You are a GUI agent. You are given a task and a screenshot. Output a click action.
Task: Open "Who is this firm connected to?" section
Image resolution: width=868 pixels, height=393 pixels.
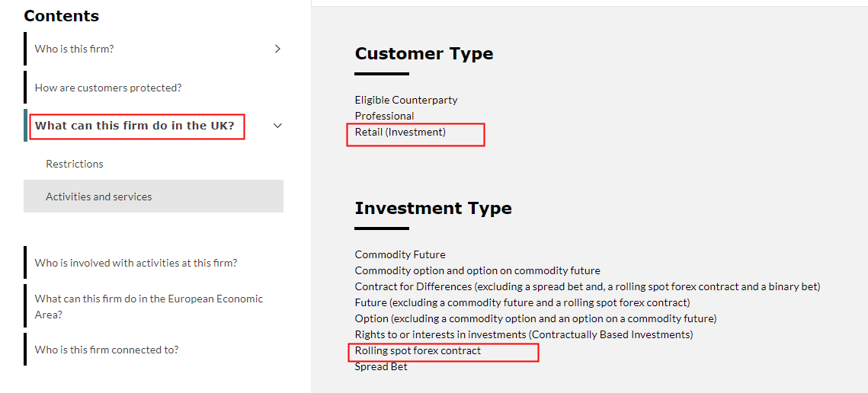[x=107, y=350]
